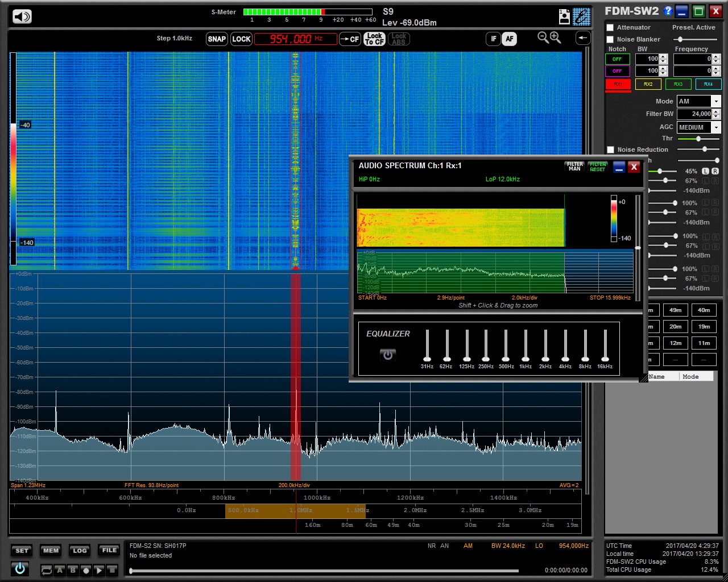
Task: Click the LOCK frequency button
Action: tap(241, 39)
